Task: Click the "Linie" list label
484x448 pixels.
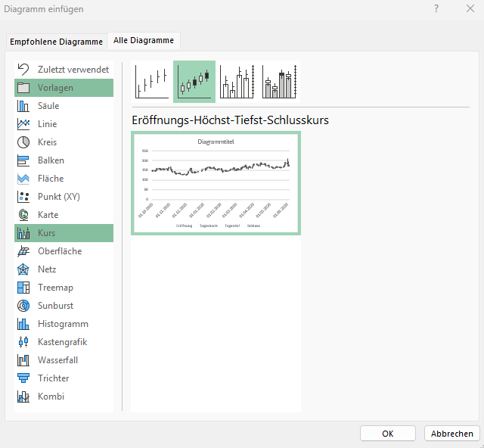Action: click(47, 124)
